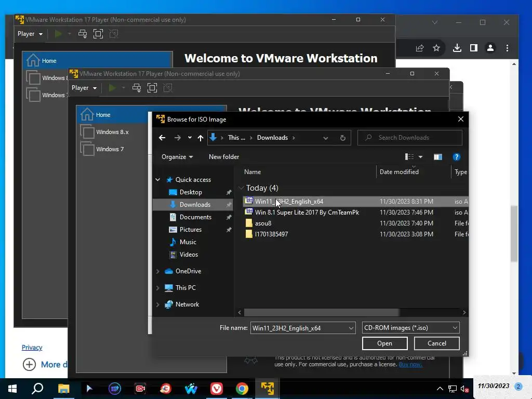
Task: Expand the This PC tree node
Action: click(x=158, y=288)
